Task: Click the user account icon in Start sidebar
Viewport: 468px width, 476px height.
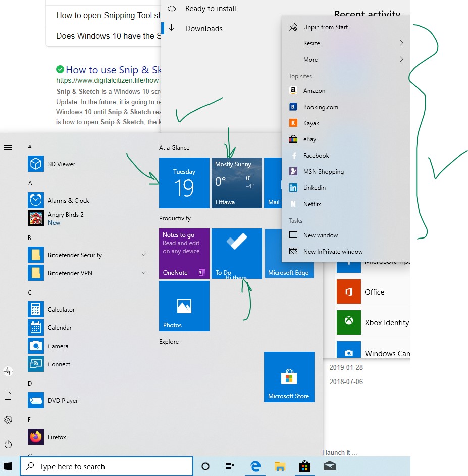Action: click(x=8, y=371)
